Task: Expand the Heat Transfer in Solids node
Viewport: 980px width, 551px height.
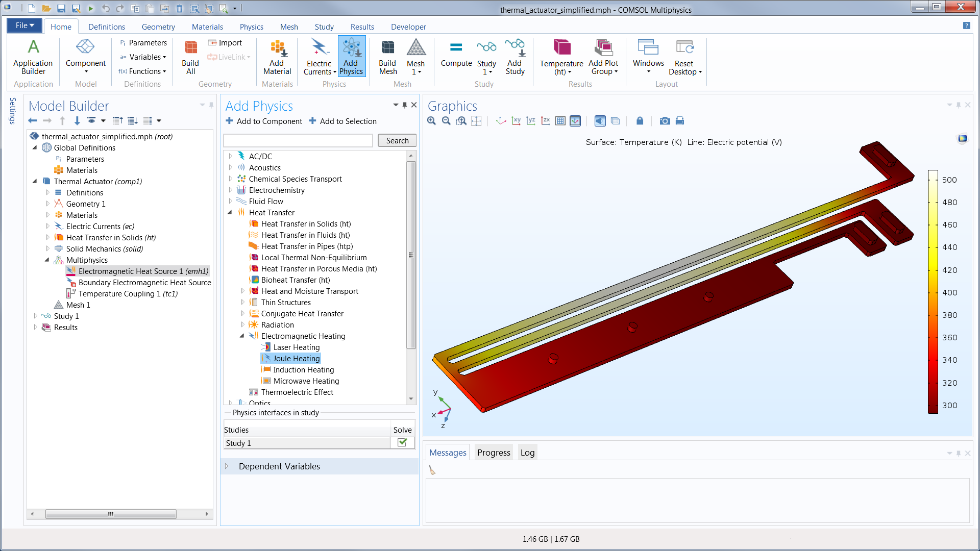Action: pyautogui.click(x=47, y=237)
